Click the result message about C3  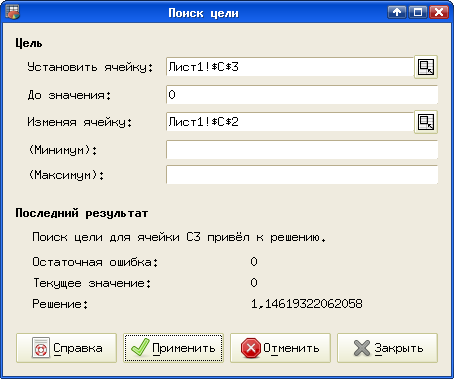tap(179, 237)
